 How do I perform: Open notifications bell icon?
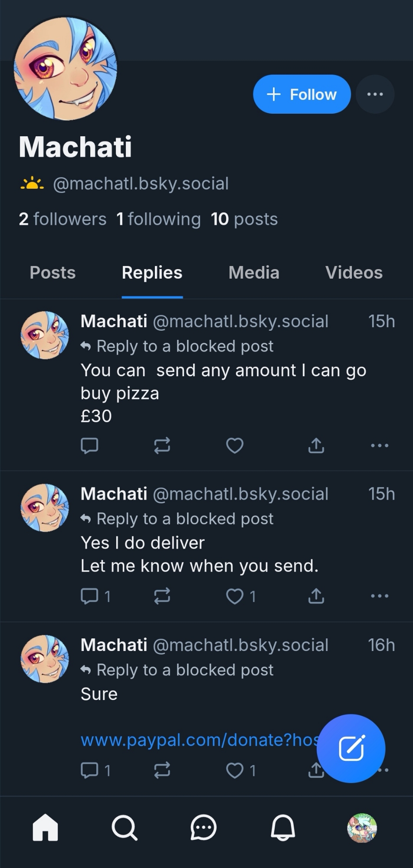283,827
